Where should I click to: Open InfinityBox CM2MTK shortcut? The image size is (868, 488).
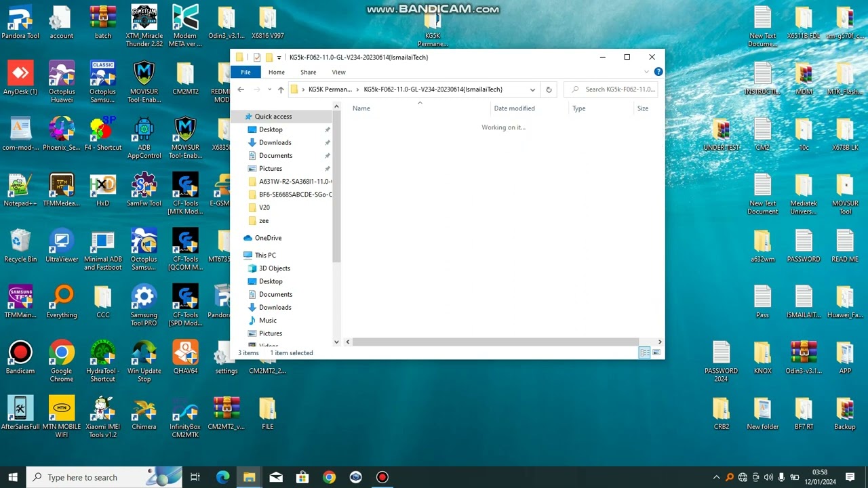[x=185, y=416]
